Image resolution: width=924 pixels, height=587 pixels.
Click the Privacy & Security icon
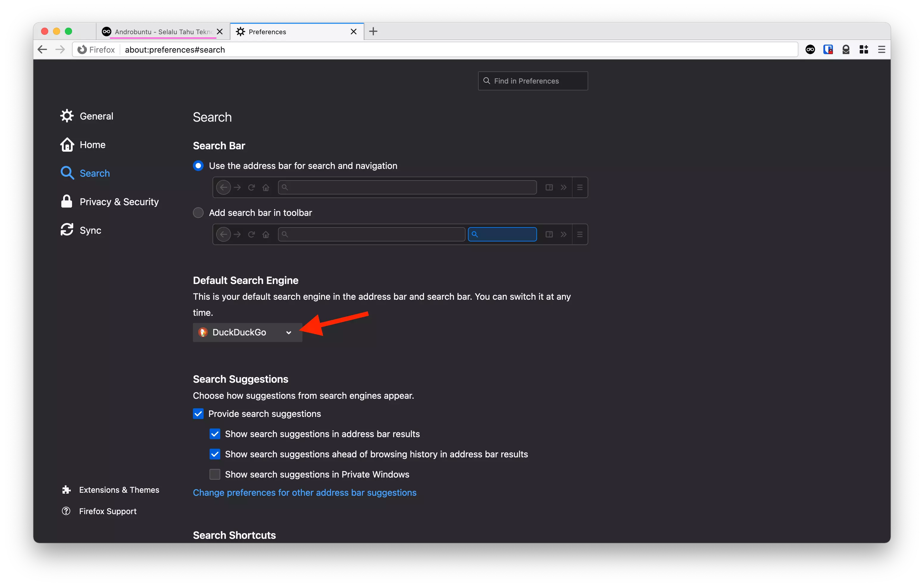67,201
